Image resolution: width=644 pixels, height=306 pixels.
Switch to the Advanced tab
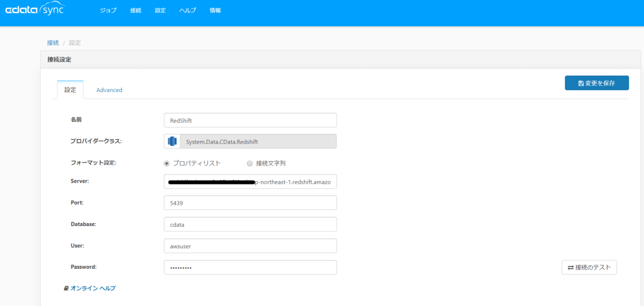coord(109,90)
